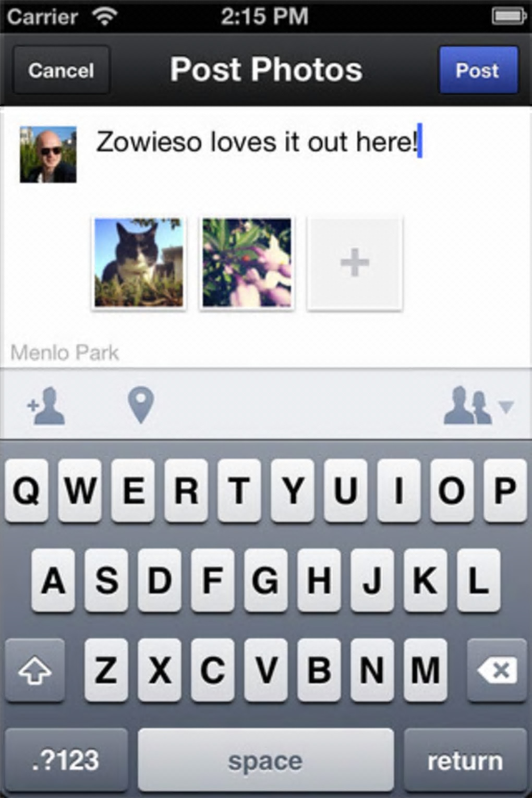
Task: Select the cat photo thumbnail
Action: (139, 263)
